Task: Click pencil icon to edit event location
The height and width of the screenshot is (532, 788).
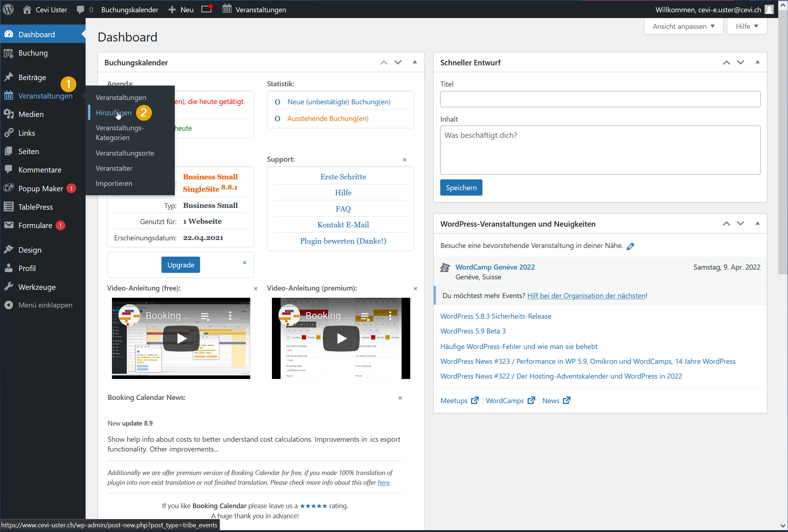Action: [631, 246]
